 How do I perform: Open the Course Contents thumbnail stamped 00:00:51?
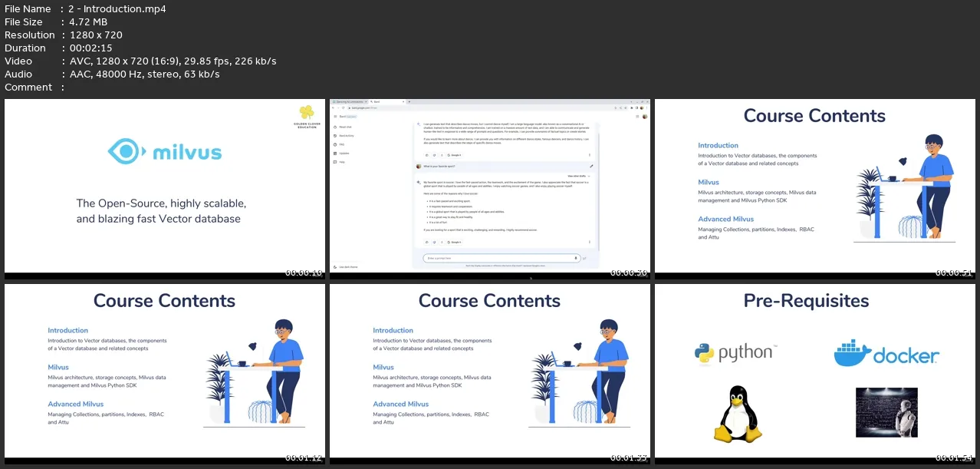click(x=814, y=189)
